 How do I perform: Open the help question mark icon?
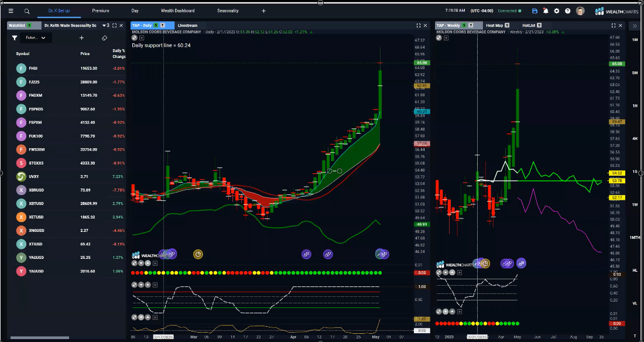point(568,11)
